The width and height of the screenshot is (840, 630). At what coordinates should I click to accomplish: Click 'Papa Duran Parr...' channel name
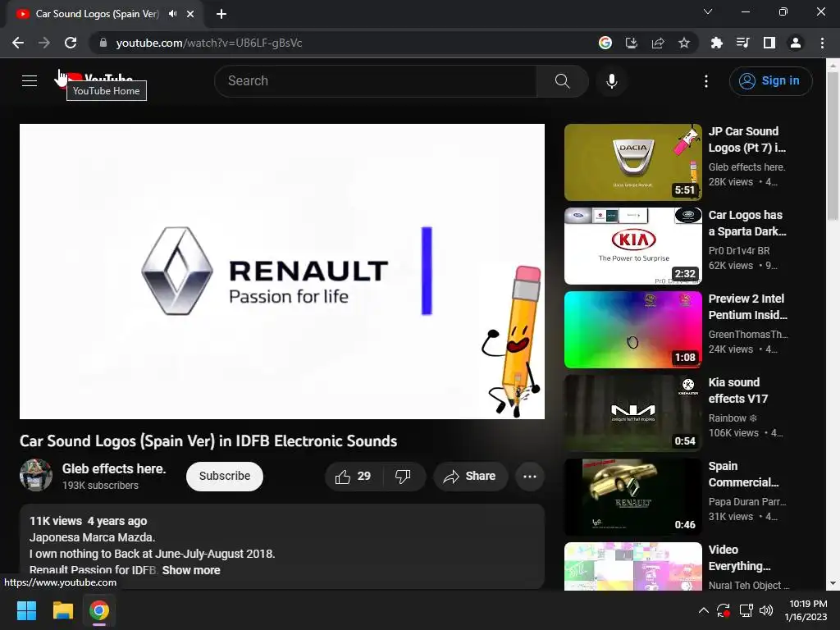[746, 502]
